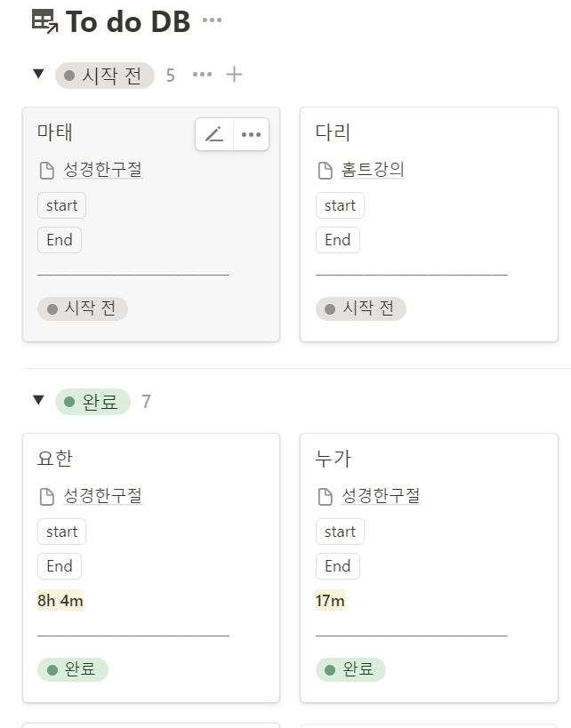Click the End button on 다리 card
This screenshot has height=728, width=571.
pos(338,240)
